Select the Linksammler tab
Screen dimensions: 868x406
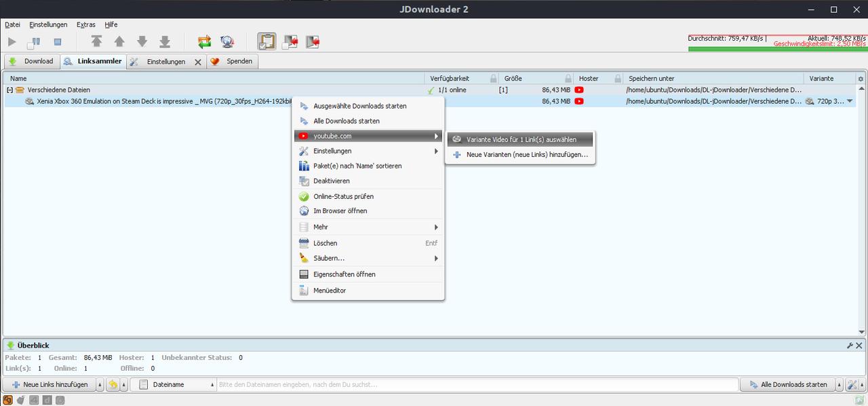(92, 62)
